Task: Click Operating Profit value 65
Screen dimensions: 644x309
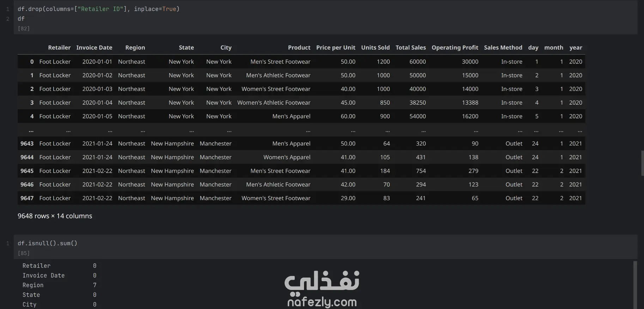Action: 475,198
